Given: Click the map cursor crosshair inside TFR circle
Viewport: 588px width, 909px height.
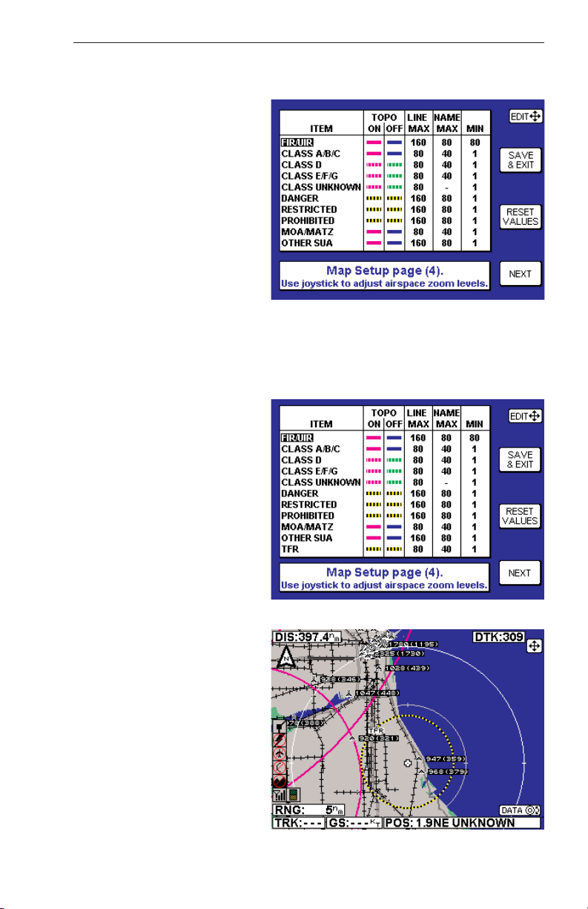Looking at the screenshot, I should [x=407, y=763].
